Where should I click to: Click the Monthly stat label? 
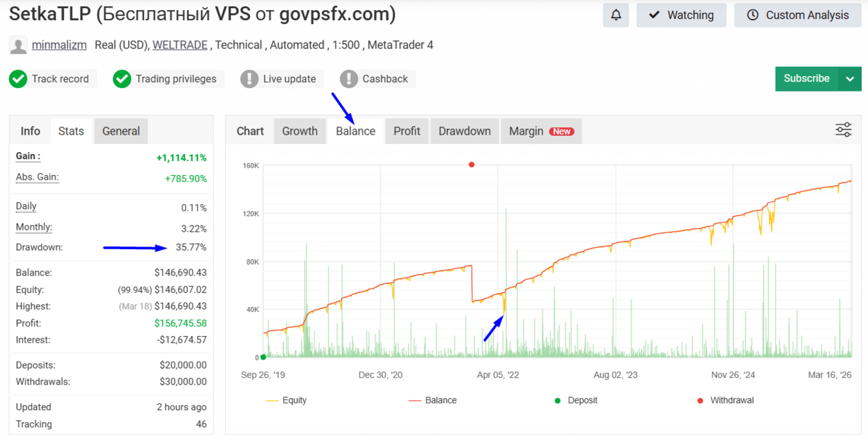click(x=34, y=227)
